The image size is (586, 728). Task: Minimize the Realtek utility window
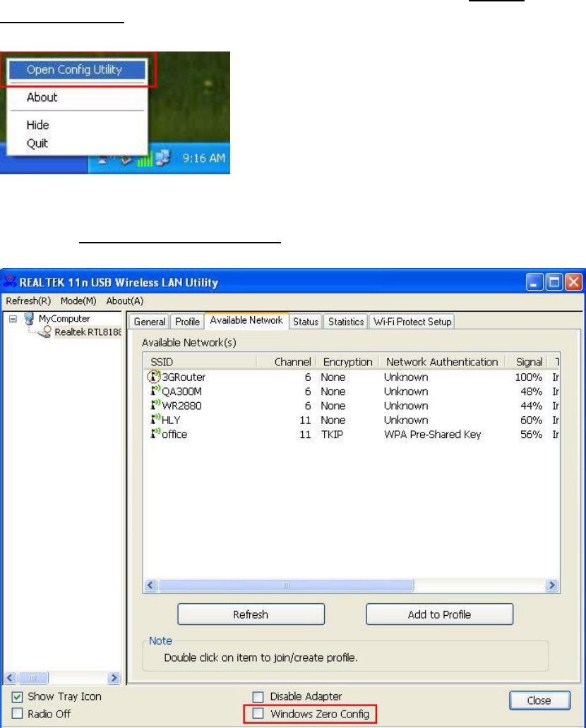pos(534,282)
